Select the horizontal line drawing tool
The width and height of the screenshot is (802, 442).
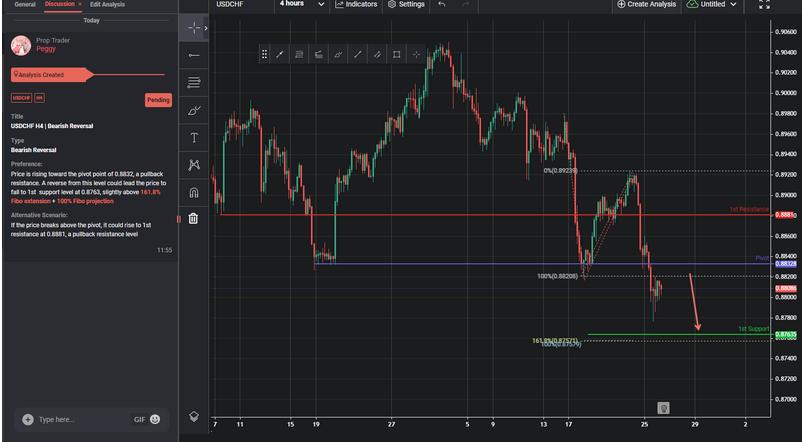point(194,55)
